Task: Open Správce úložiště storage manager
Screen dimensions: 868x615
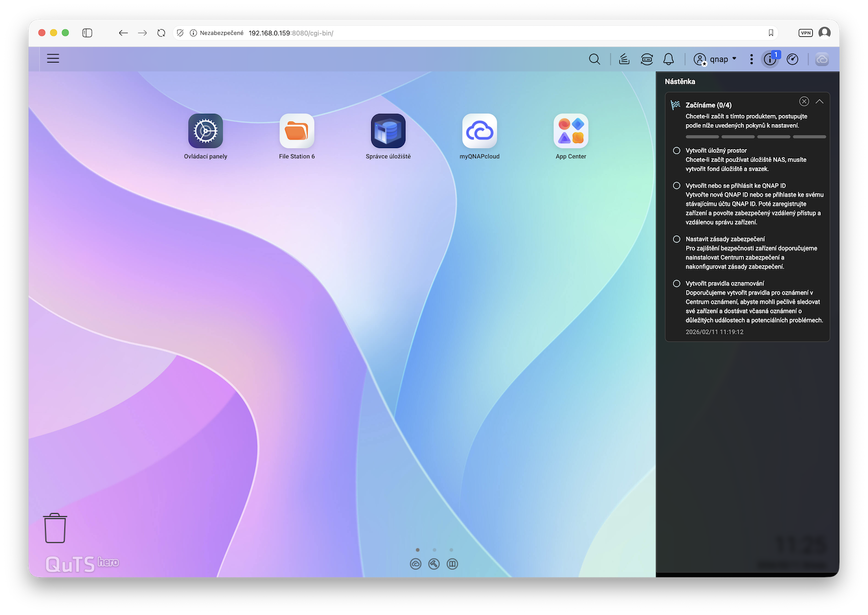Action: click(388, 131)
